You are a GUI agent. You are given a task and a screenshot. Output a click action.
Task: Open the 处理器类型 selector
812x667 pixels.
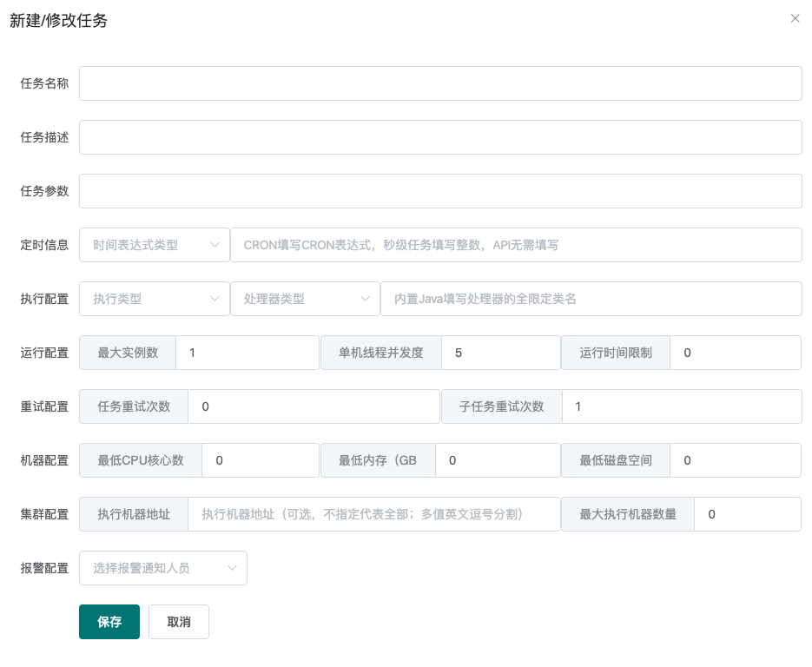pos(305,299)
